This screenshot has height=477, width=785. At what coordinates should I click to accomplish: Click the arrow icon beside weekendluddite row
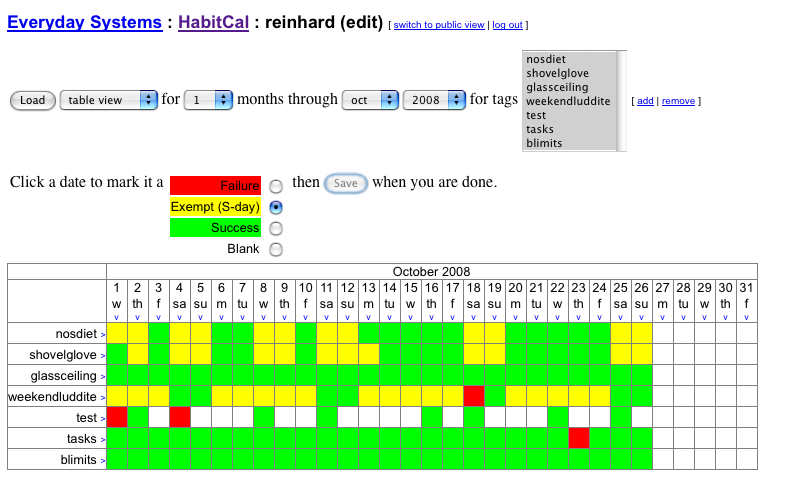102,397
